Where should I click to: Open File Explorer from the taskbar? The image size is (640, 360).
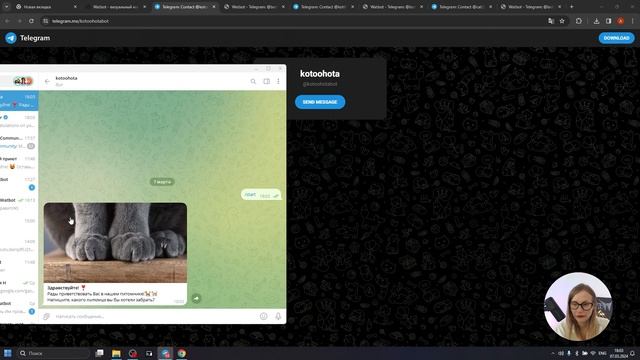pyautogui.click(x=116, y=353)
